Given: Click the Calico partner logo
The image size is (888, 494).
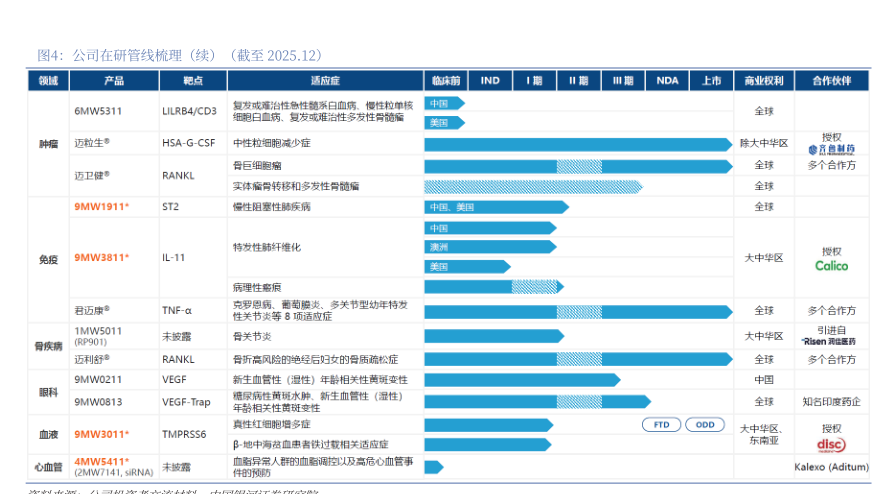Looking at the screenshot, I should (830, 266).
